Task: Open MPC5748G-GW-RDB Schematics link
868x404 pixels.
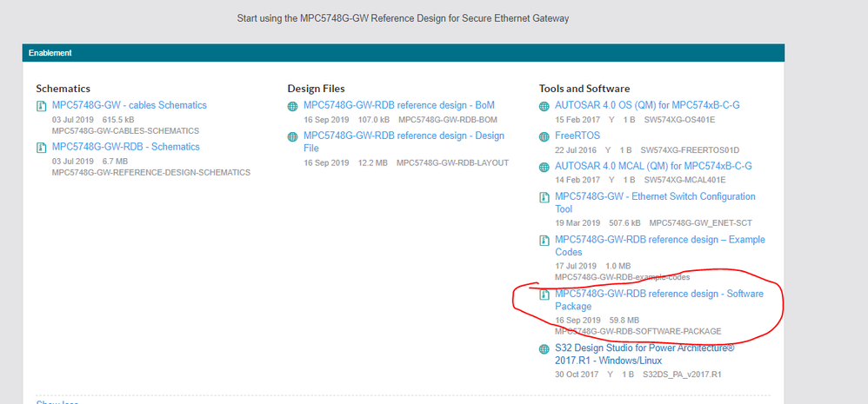Action: pyautogui.click(x=125, y=147)
